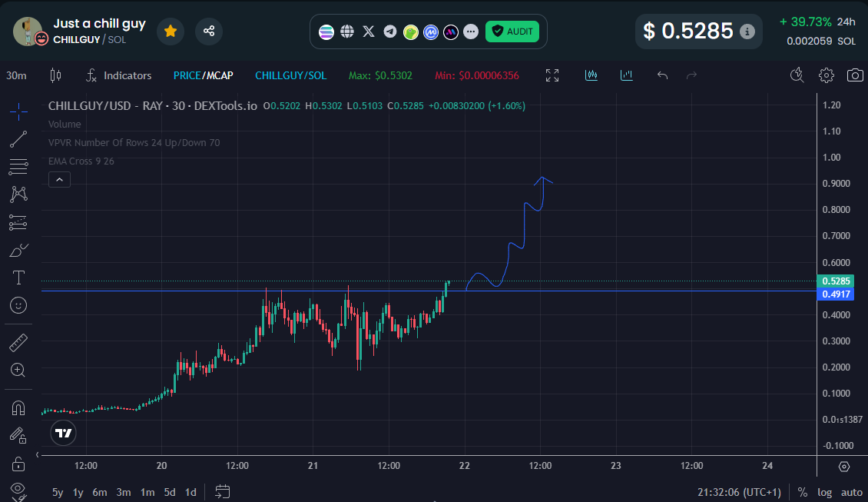Click the blue 0.4917 price line label
Image resolution: width=868 pixels, height=502 pixels.
[x=835, y=294]
